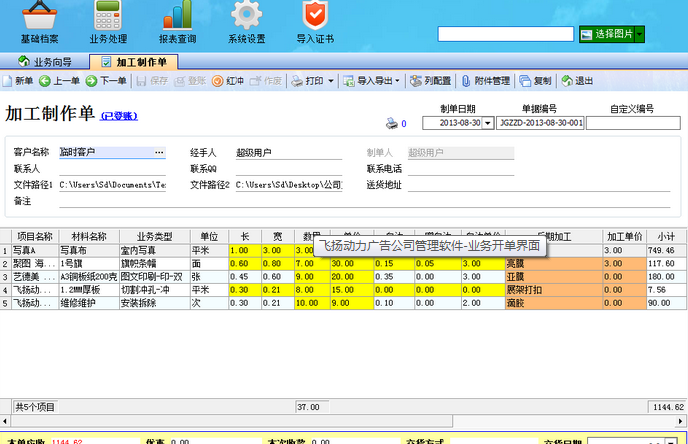
Task: Go to next order with 下一单
Action: pos(107,81)
